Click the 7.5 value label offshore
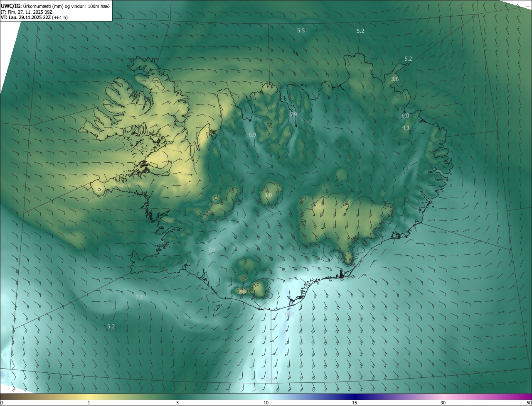The image size is (532, 406). [139, 297]
